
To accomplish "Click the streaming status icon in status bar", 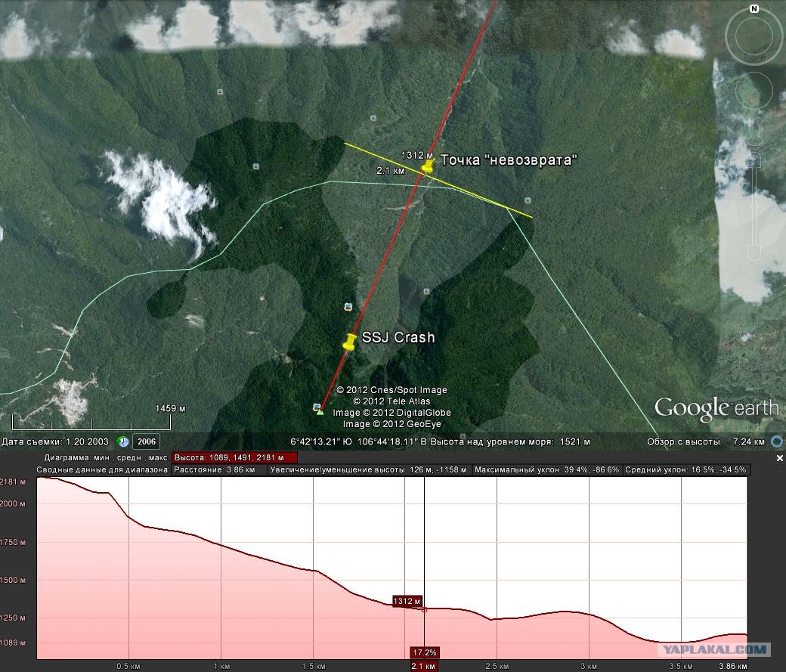I will [777, 441].
